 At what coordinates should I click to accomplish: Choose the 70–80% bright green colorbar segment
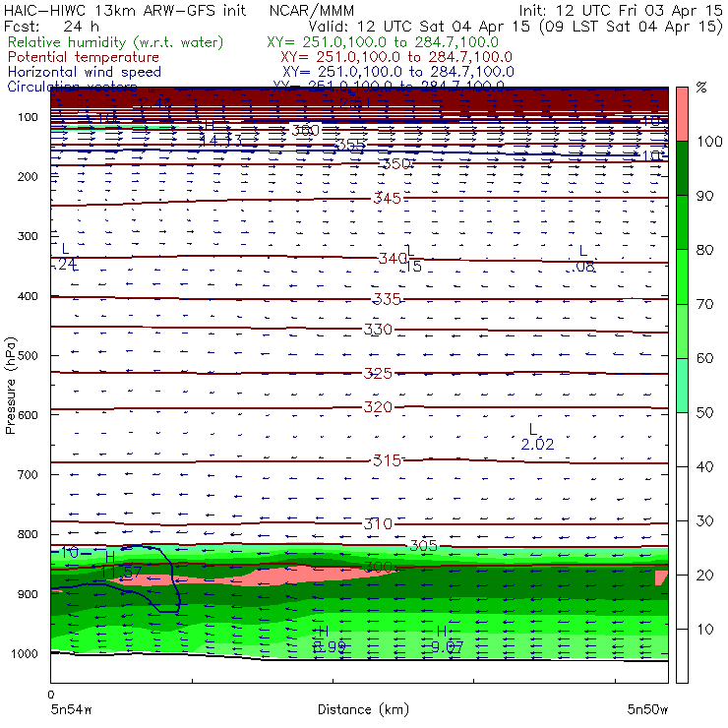[x=682, y=276]
